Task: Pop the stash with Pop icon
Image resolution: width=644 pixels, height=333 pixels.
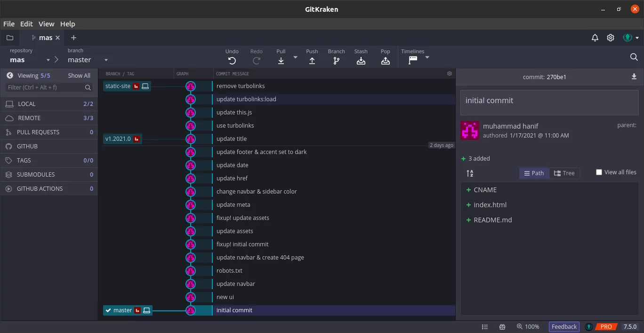Action: 386,60
